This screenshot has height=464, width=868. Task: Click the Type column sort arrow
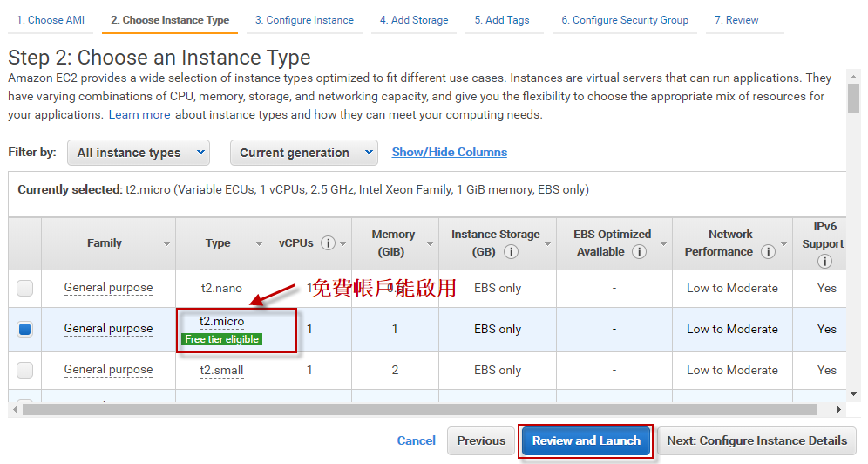(x=259, y=244)
